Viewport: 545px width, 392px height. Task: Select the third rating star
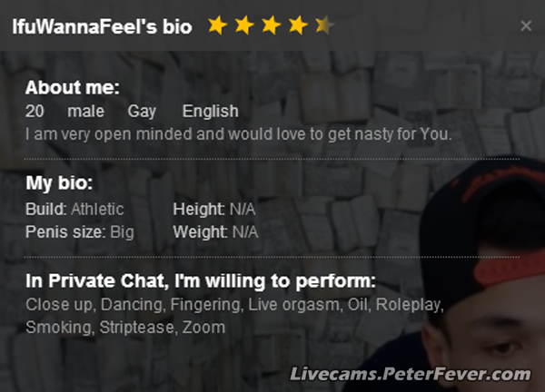pos(271,25)
